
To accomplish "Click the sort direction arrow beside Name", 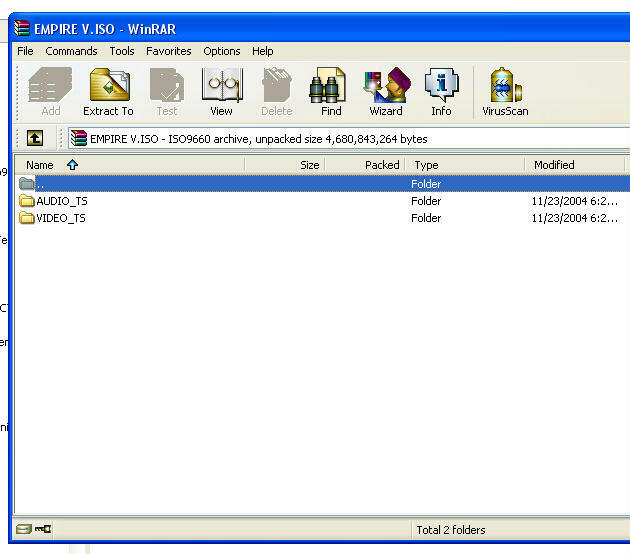I will tap(72, 165).
